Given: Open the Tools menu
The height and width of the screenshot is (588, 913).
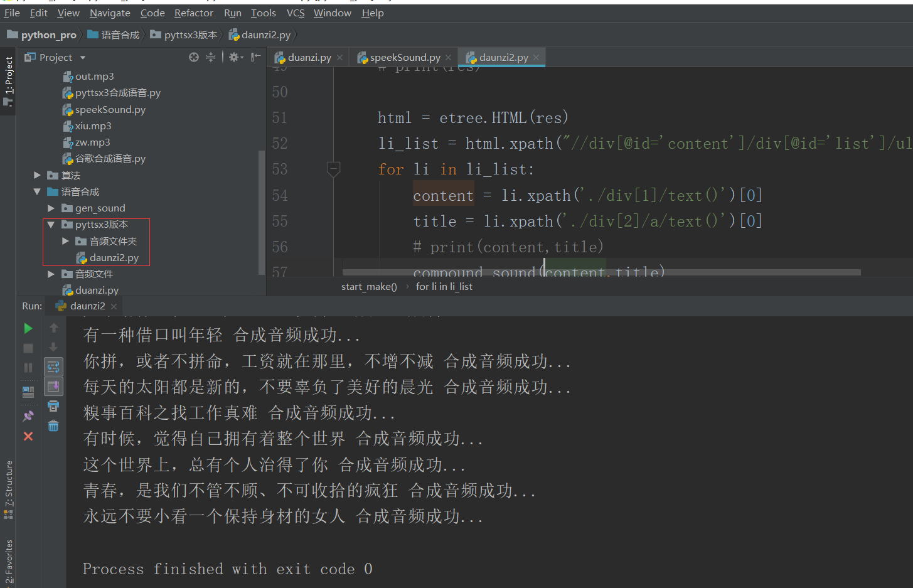Looking at the screenshot, I should click(264, 13).
